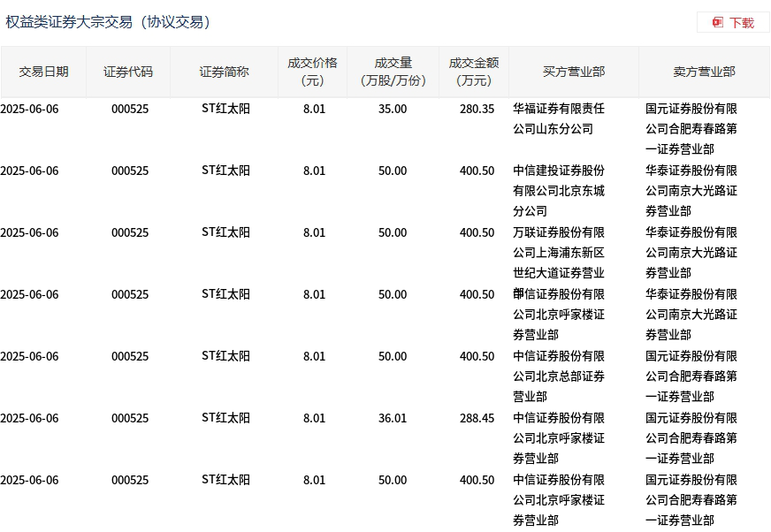Click buyer 中信建投证券北京东城分公司
The width and height of the screenshot is (771, 532).
559,191
